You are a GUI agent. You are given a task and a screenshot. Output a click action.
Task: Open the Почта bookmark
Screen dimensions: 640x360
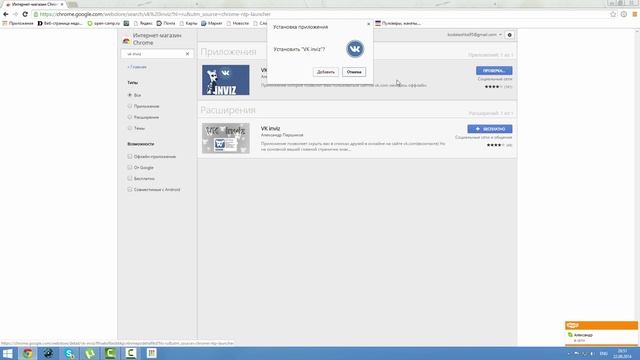click(x=166, y=23)
